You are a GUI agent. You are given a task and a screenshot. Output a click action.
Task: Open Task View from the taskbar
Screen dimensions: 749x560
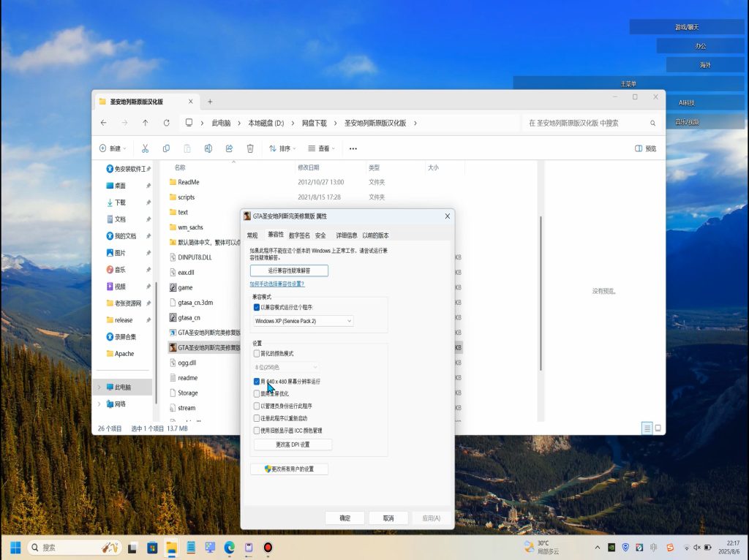pyautogui.click(x=132, y=548)
